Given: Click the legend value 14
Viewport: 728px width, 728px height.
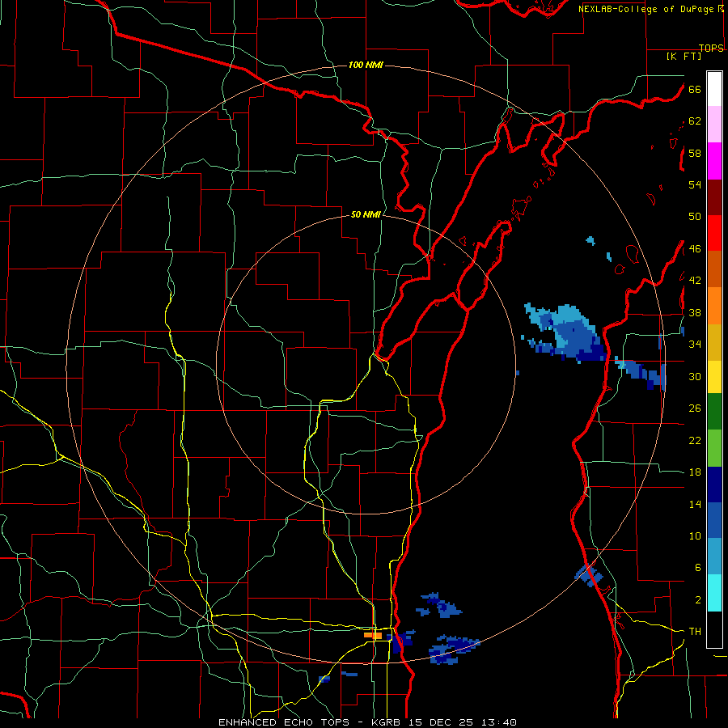Looking at the screenshot, I should pyautogui.click(x=695, y=504).
